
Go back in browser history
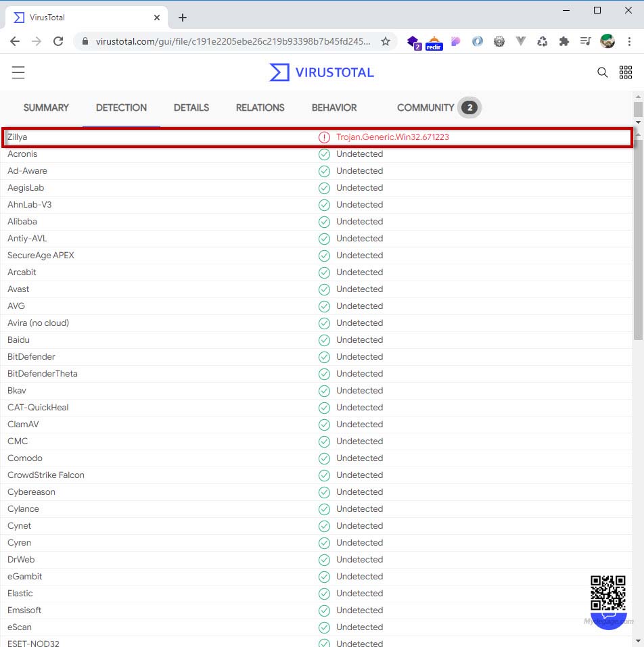pyautogui.click(x=15, y=41)
